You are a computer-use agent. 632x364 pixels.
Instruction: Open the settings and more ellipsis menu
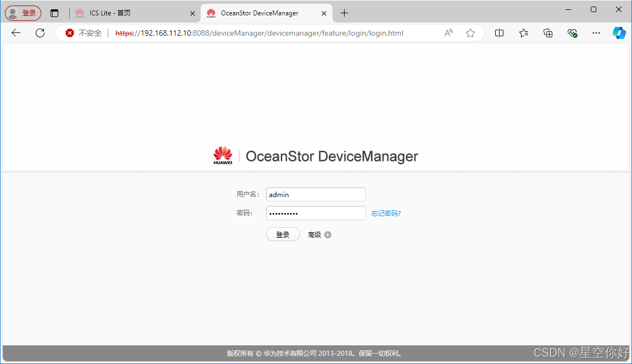pyautogui.click(x=596, y=33)
